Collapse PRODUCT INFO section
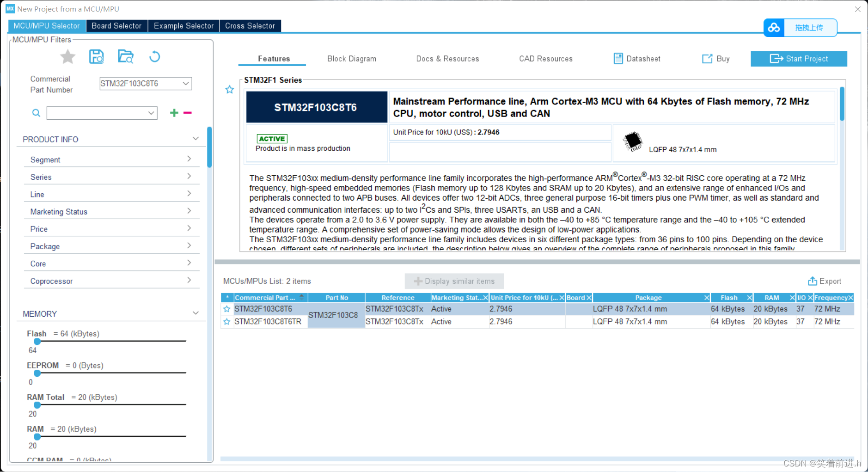This screenshot has height=472, width=868. pos(196,139)
